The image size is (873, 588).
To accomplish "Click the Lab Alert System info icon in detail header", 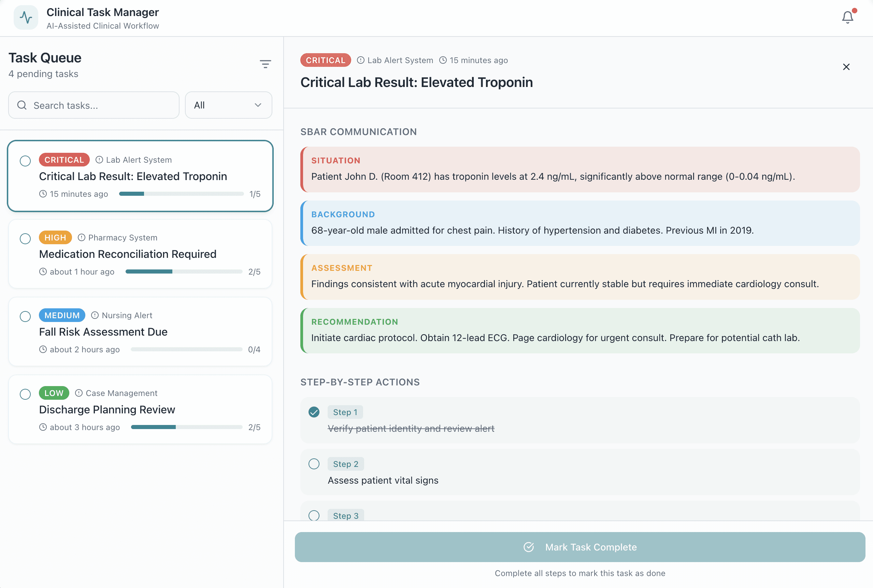I will point(360,60).
